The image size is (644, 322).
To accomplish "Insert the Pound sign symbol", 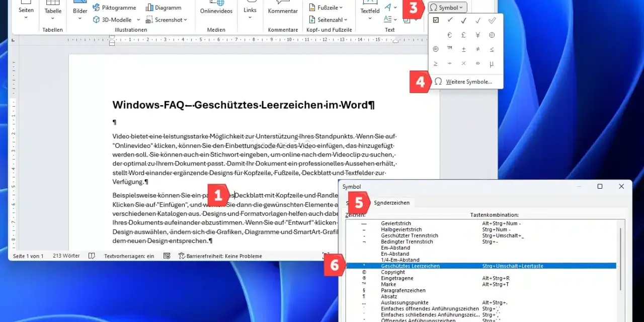I will 463,35.
